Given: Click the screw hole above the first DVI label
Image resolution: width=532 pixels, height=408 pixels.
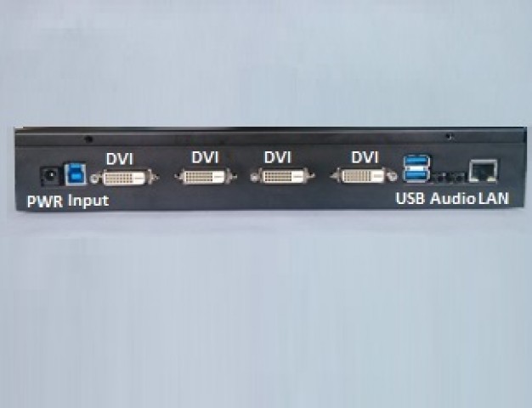Looking at the screenshot, I should [x=88, y=139].
